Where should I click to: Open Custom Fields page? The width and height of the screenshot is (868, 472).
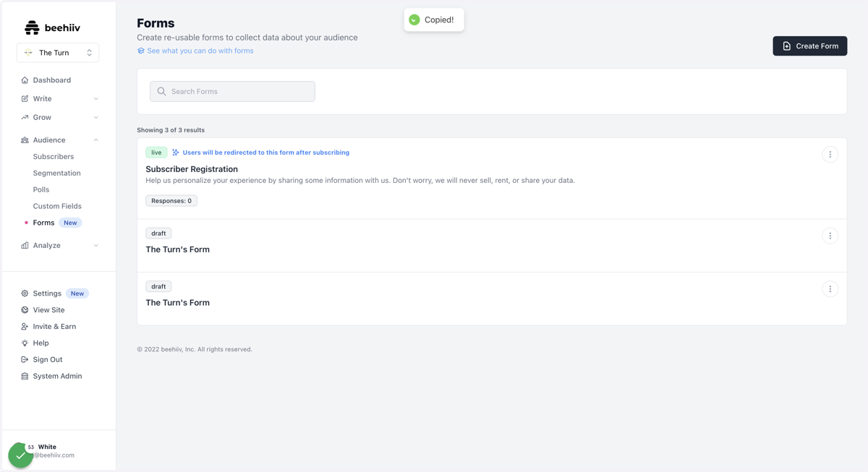(57, 207)
